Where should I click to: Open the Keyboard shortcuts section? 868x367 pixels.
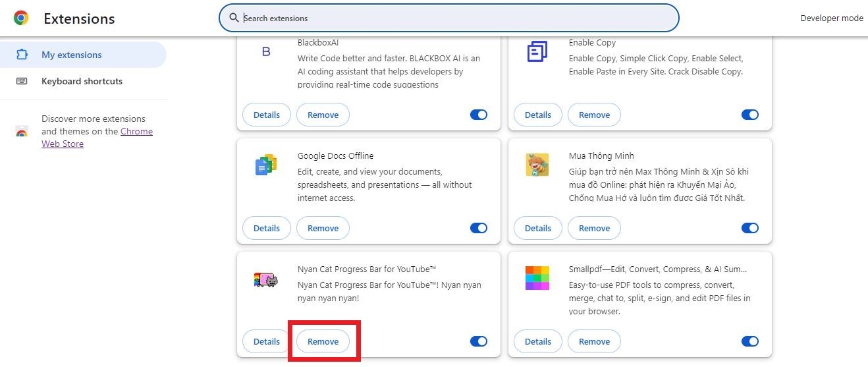click(x=83, y=81)
